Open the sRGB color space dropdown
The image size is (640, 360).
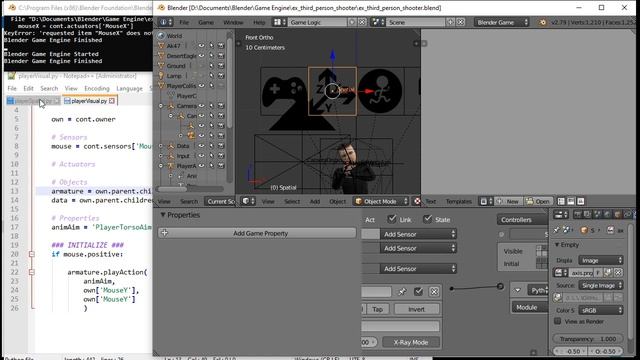click(x=601, y=310)
